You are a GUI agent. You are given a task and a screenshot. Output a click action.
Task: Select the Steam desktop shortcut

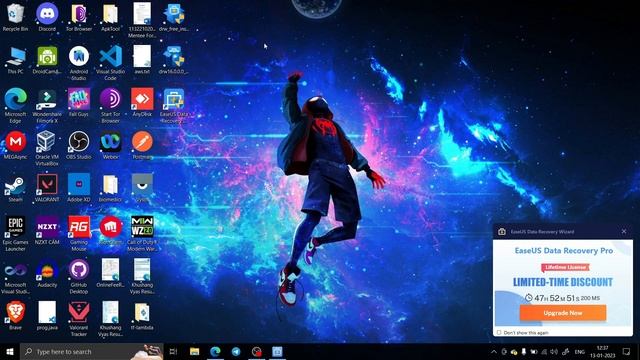tap(15, 188)
